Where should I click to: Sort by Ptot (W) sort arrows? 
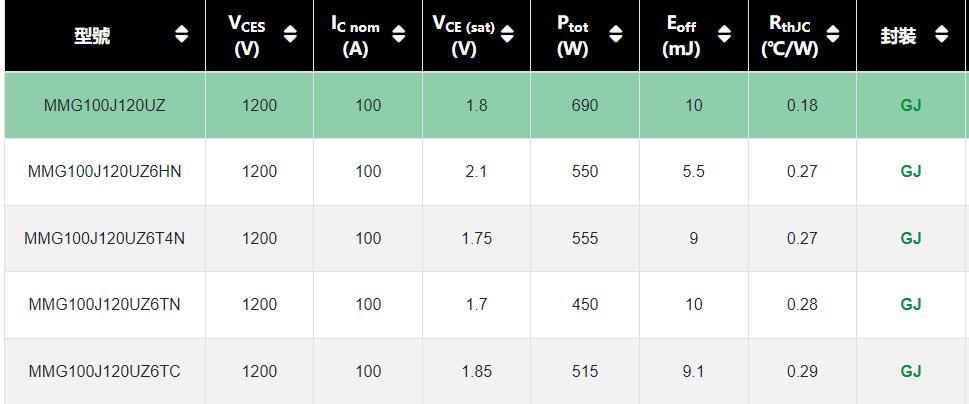click(616, 35)
